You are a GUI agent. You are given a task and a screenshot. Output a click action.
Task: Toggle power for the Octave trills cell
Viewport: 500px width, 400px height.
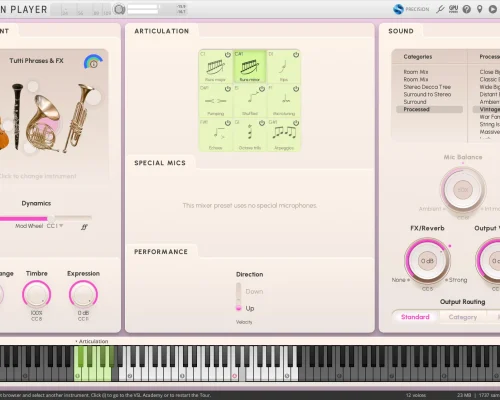click(x=262, y=123)
